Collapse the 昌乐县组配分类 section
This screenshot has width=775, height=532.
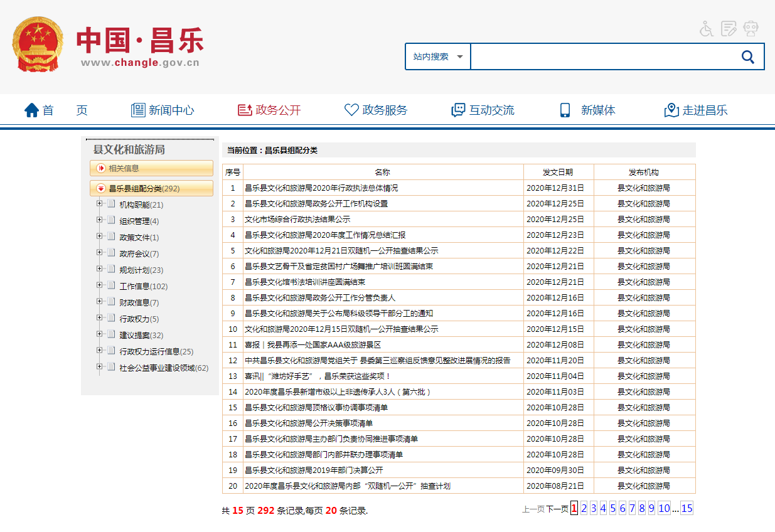point(100,188)
